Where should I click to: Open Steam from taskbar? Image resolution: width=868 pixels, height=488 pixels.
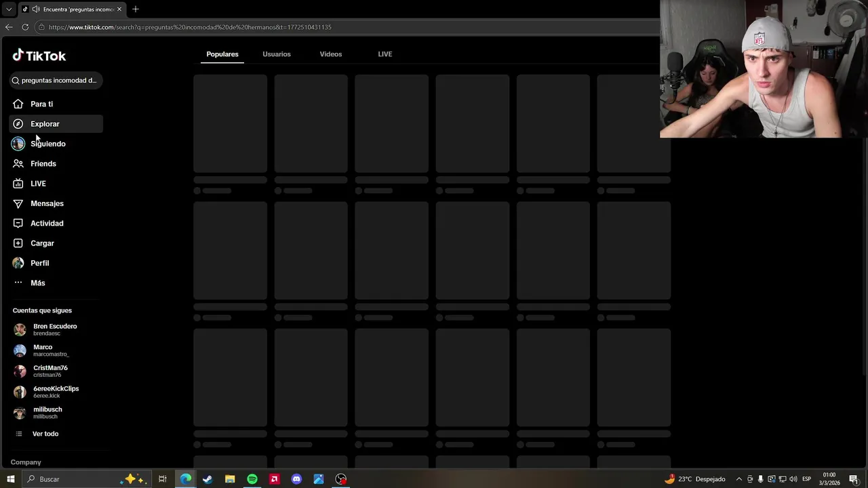click(x=208, y=479)
